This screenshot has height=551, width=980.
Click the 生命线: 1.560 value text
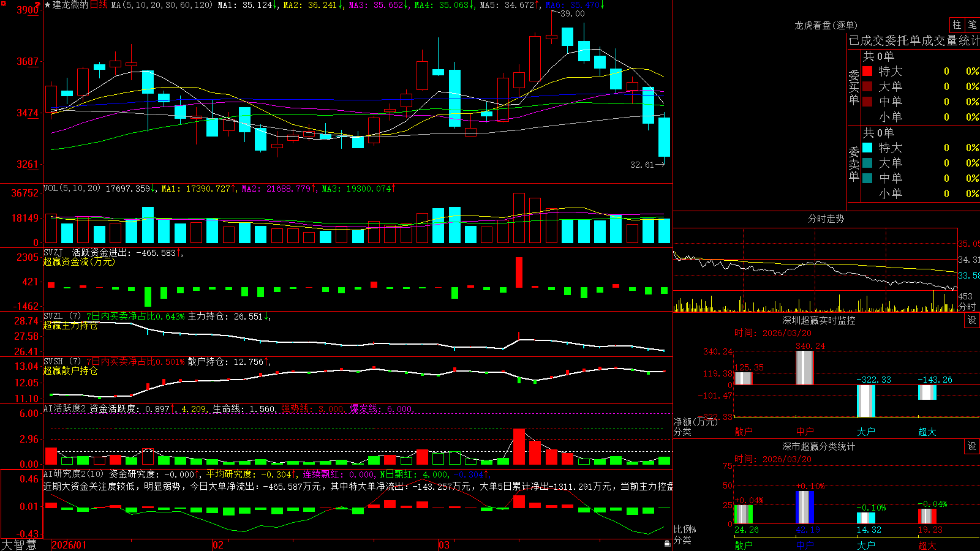click(244, 409)
